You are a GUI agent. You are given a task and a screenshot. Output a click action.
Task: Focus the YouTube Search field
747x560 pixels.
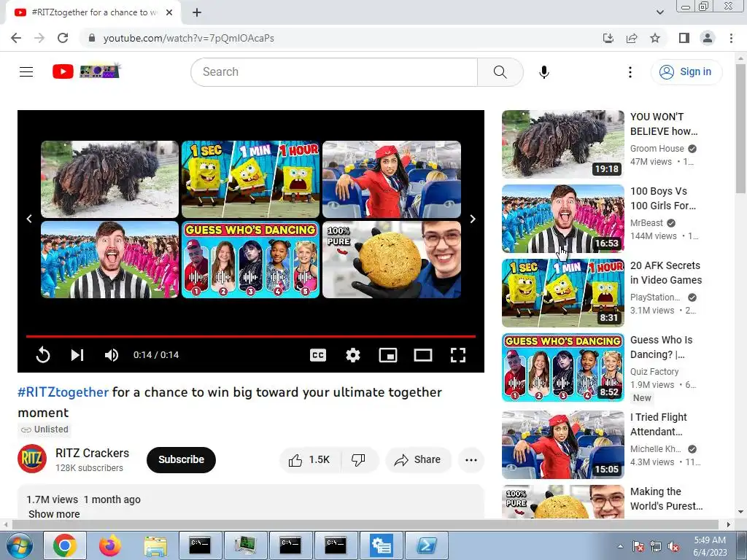334,72
